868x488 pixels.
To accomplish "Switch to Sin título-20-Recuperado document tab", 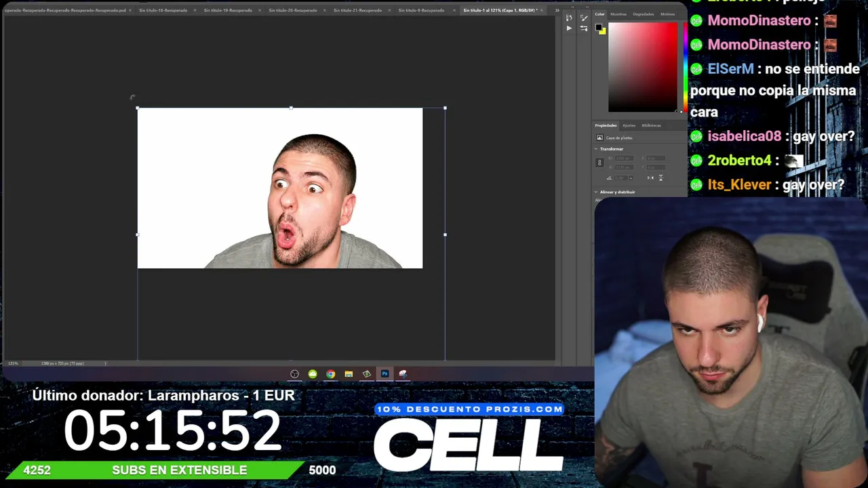I will pyautogui.click(x=292, y=10).
